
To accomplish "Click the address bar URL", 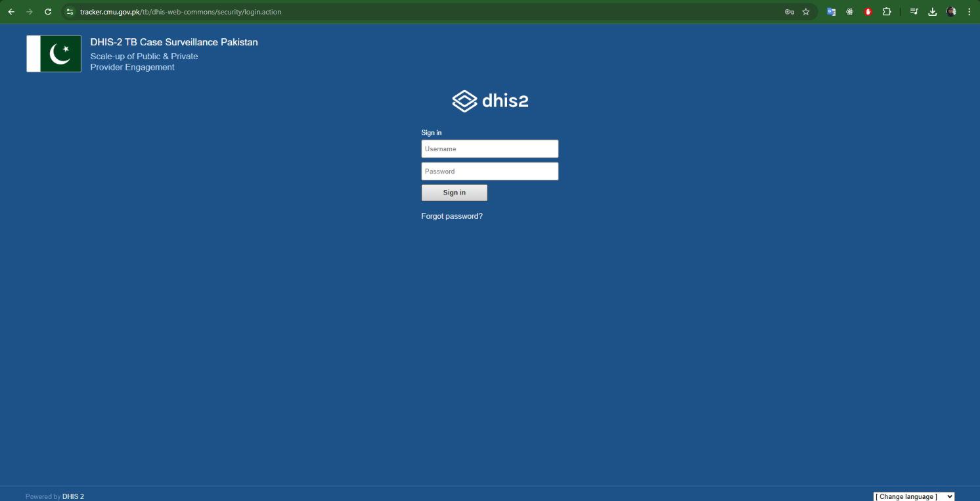I will pos(181,12).
